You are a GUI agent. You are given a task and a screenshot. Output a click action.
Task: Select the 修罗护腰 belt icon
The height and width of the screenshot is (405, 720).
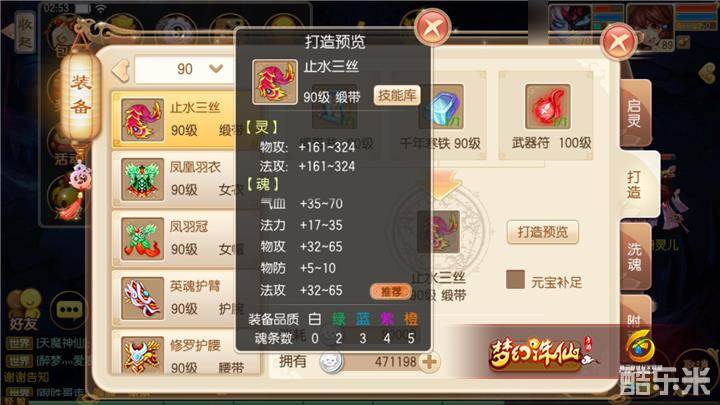(142, 355)
